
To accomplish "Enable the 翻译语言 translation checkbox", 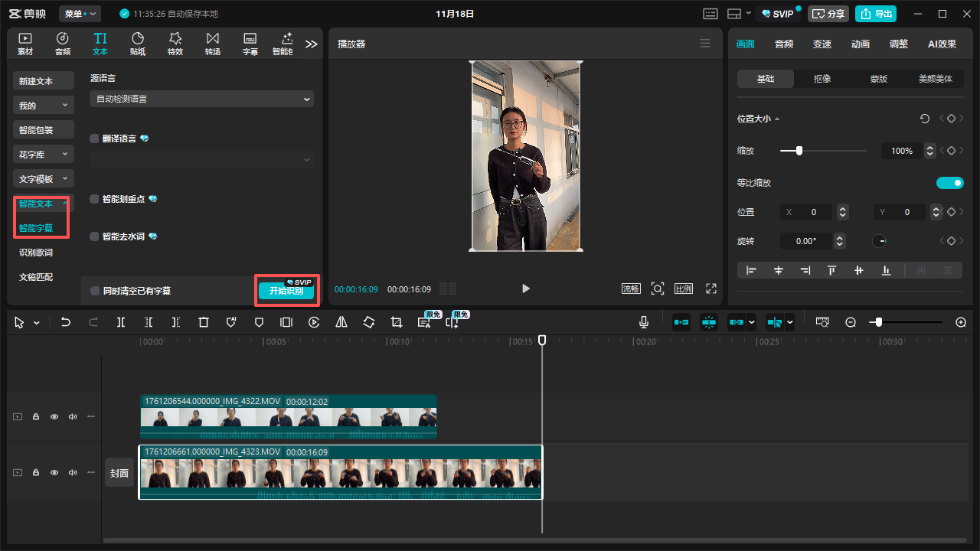I will [x=95, y=139].
